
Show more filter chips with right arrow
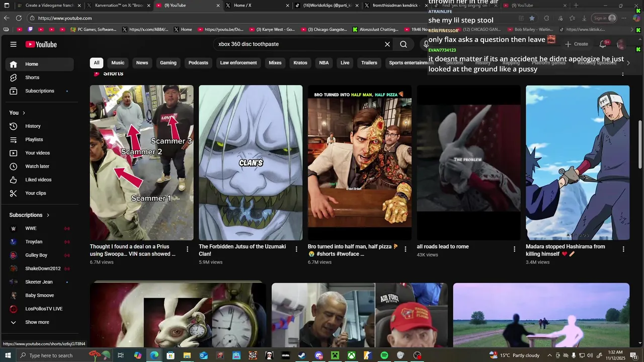628,63
